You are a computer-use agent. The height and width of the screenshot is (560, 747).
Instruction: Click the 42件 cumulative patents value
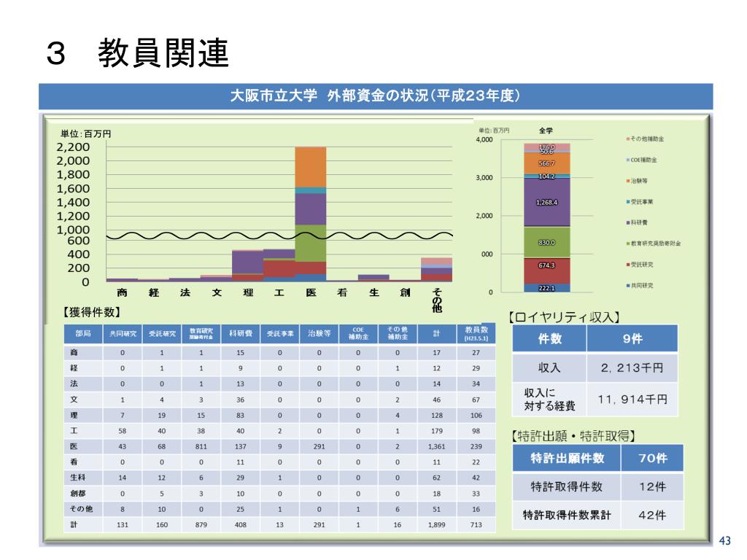653,515
